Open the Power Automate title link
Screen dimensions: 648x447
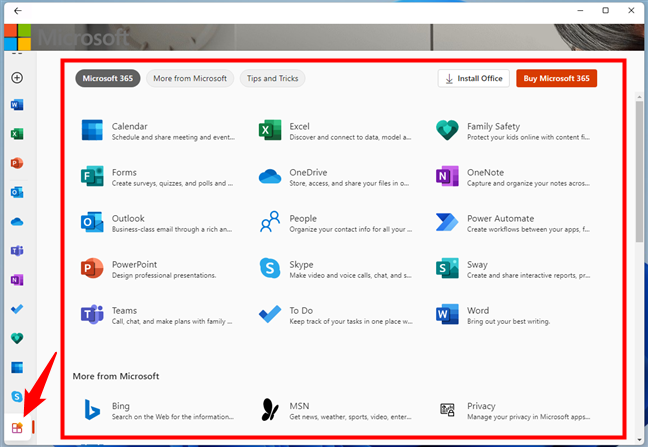500,218
